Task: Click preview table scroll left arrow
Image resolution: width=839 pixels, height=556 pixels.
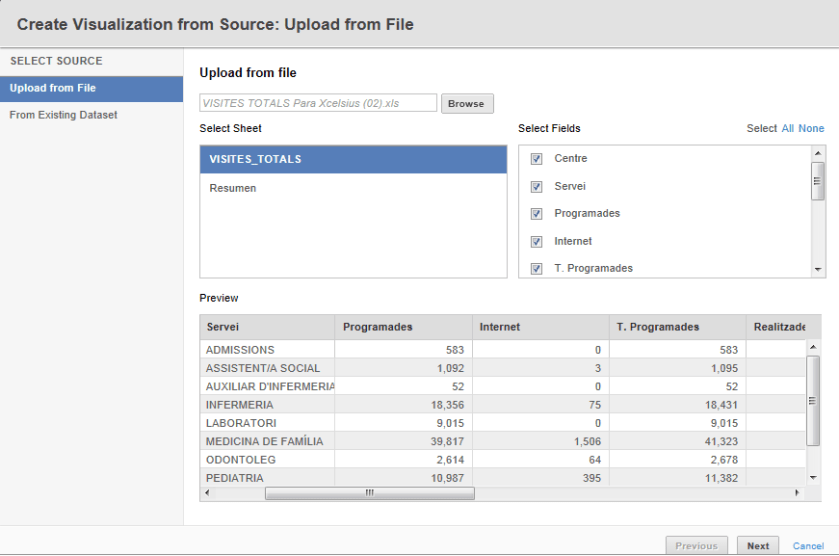Action: pos(207,493)
